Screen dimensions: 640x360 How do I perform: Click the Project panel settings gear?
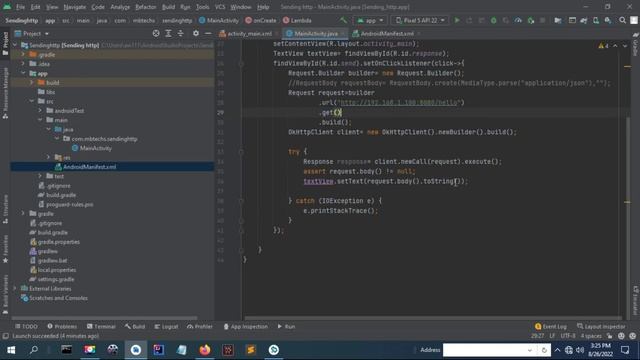pyautogui.click(x=196, y=33)
